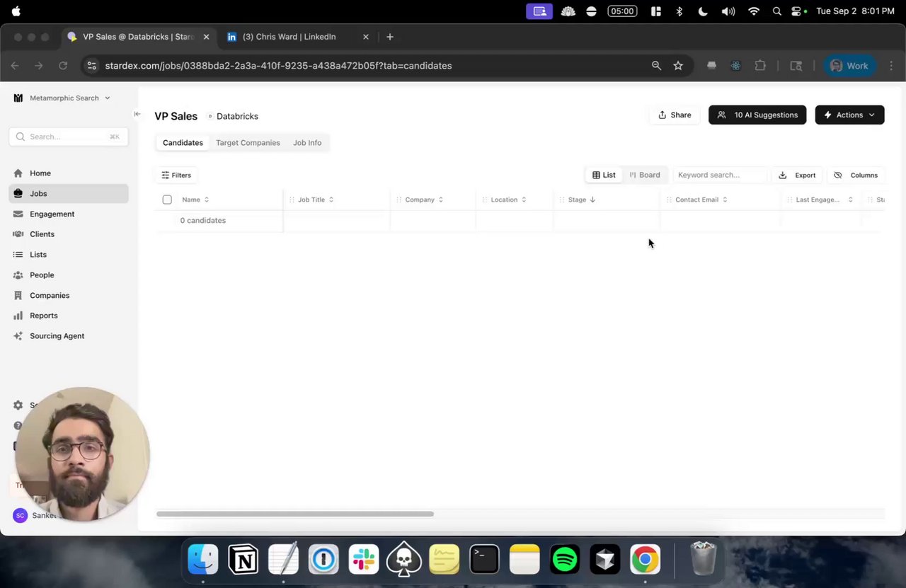
Task: Collapse the sidebar with arrow icon
Action: point(137,114)
